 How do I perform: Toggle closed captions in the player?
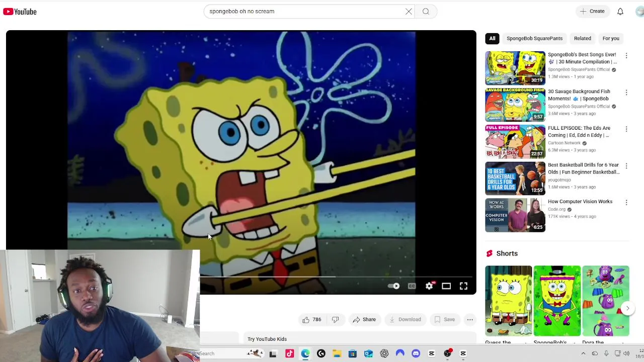(412, 286)
